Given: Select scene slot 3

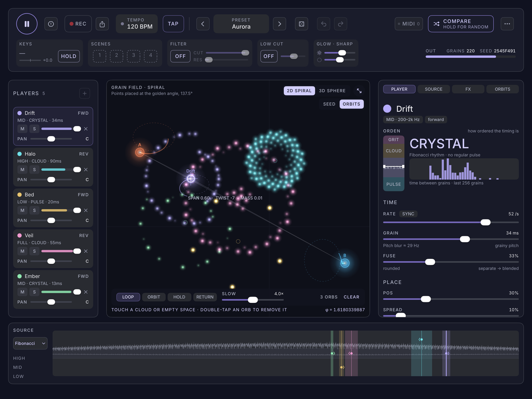Looking at the screenshot, I should pos(133,55).
